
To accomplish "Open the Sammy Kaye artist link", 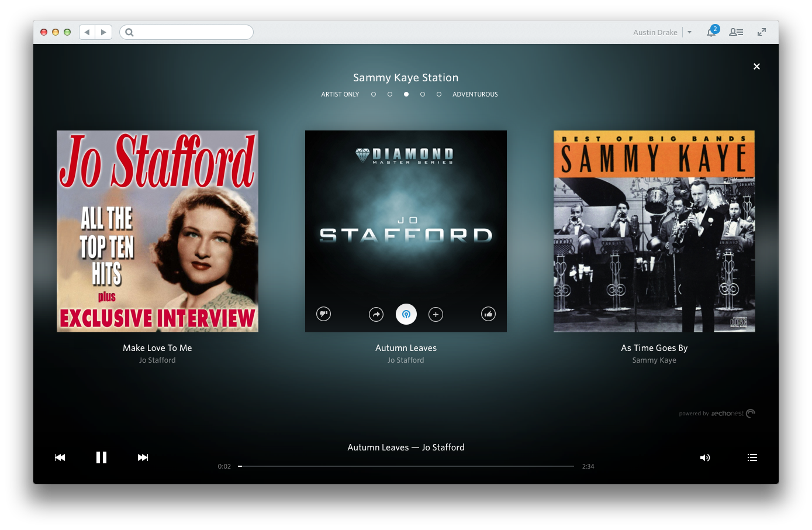I will 654,360.
